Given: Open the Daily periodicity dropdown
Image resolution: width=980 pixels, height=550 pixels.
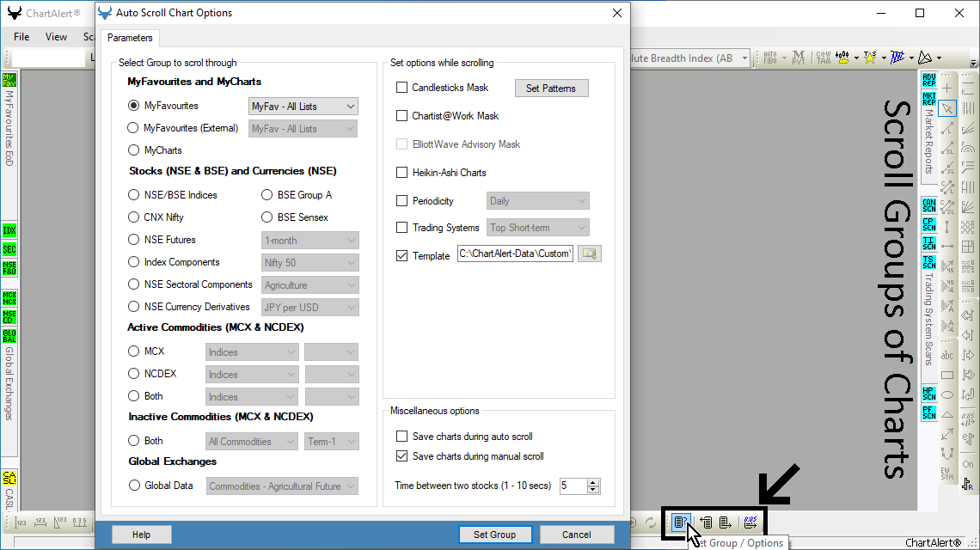Looking at the screenshot, I should [537, 200].
